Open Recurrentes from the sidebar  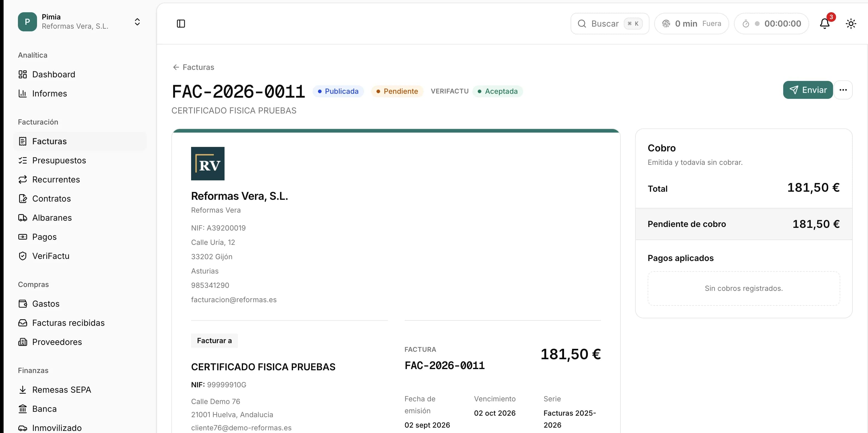80,179
